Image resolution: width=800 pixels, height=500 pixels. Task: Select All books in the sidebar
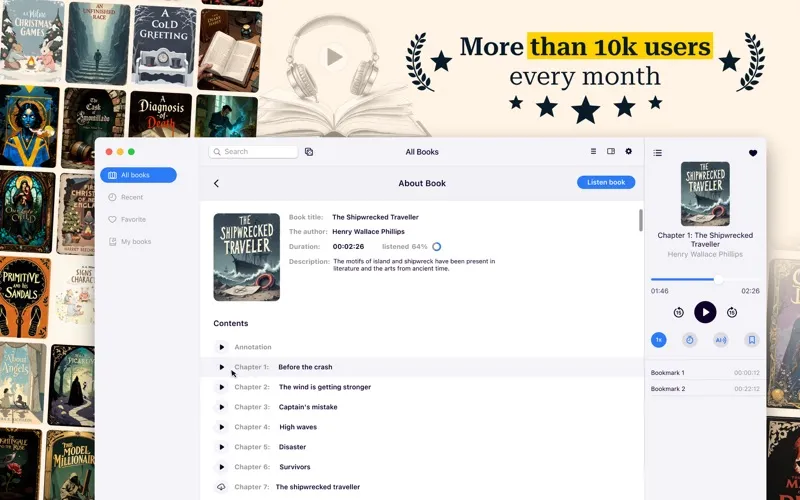click(x=138, y=175)
